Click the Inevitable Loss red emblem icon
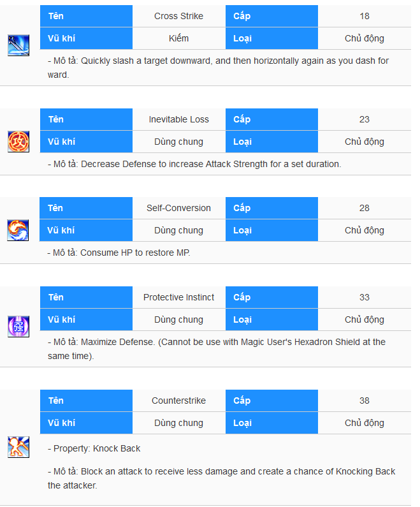This screenshot has height=507, width=420. 18,142
